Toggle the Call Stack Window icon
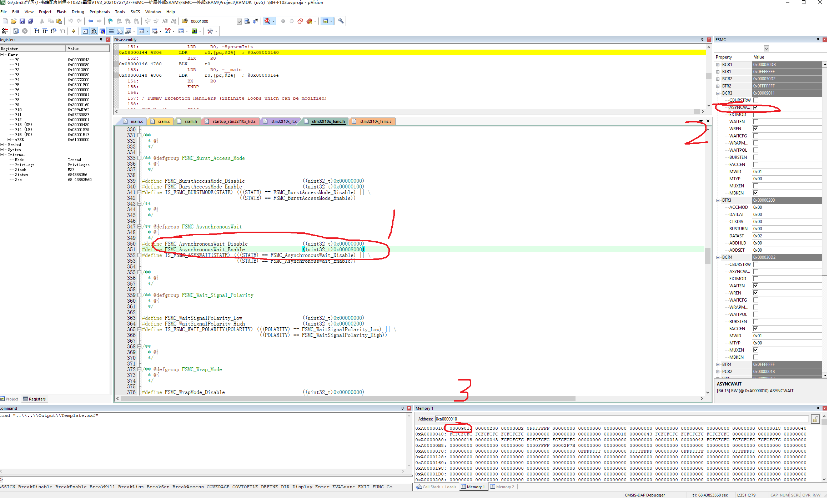Viewport: 829px width, 504px height. coord(120,31)
